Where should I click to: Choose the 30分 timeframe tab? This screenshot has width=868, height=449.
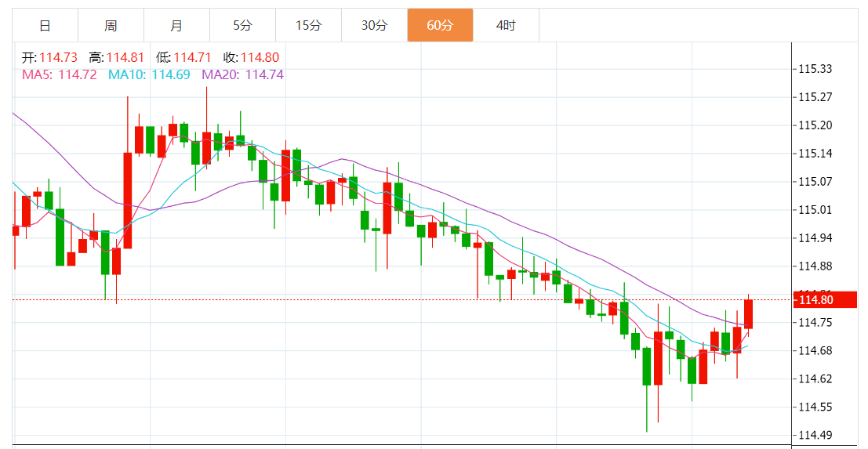pos(374,26)
